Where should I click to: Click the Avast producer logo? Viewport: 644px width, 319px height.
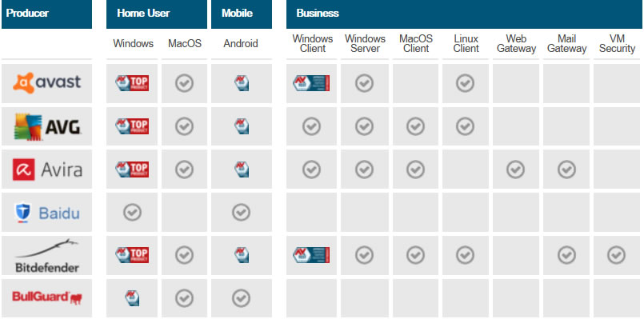point(47,83)
